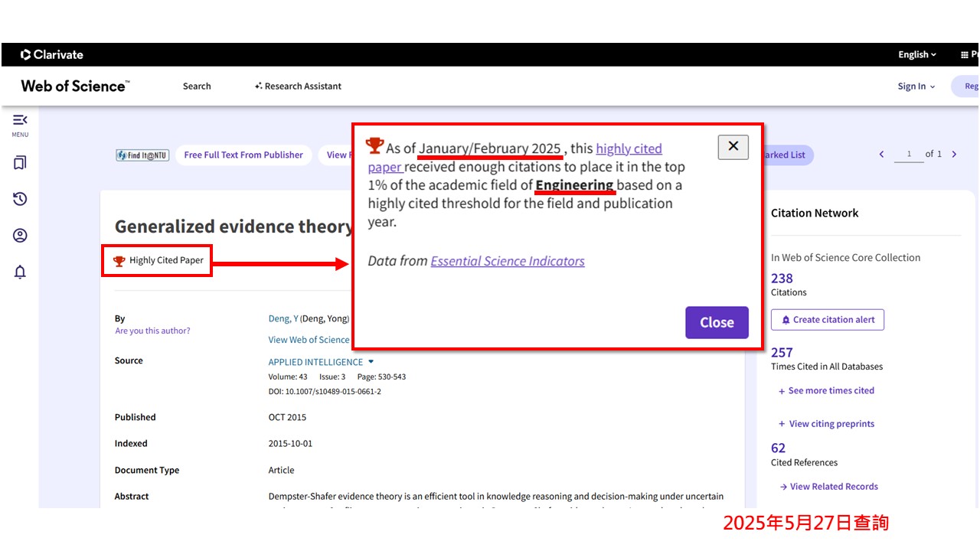This screenshot has width=980, height=551.
Task: Click the 'View Web of Science' author link
Action: click(x=309, y=340)
